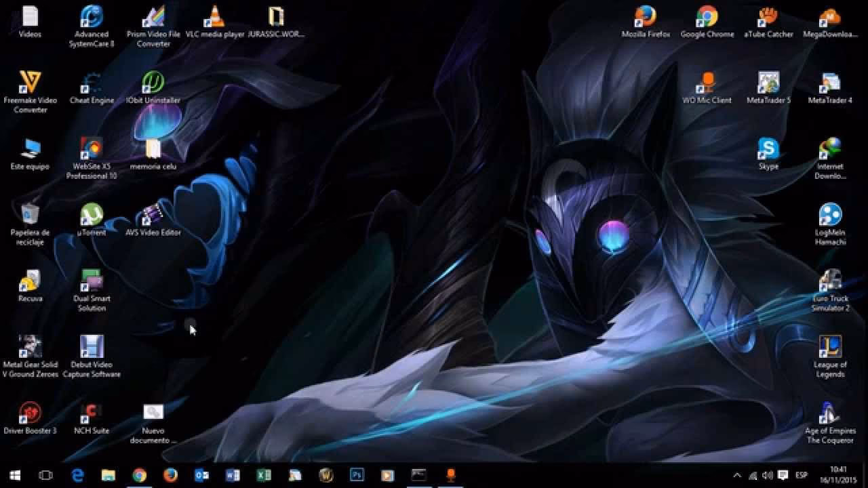The height and width of the screenshot is (488, 868).
Task: Click the Task View taskbar button
Action: (45, 476)
